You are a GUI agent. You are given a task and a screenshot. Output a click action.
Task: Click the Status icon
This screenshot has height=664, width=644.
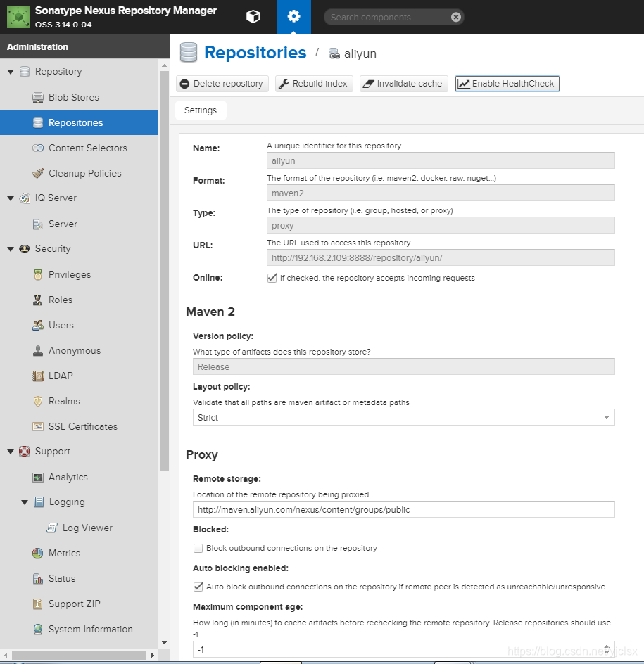coord(38,578)
